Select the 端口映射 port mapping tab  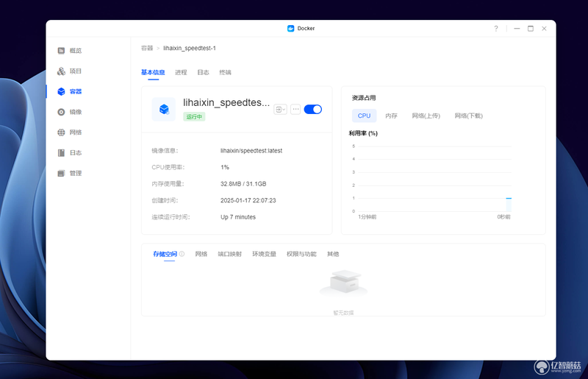click(230, 254)
